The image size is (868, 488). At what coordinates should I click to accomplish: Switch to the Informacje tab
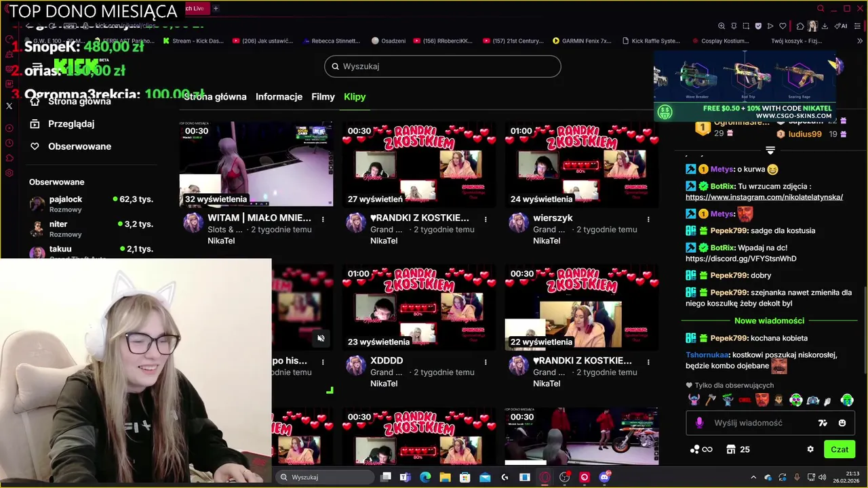279,97
